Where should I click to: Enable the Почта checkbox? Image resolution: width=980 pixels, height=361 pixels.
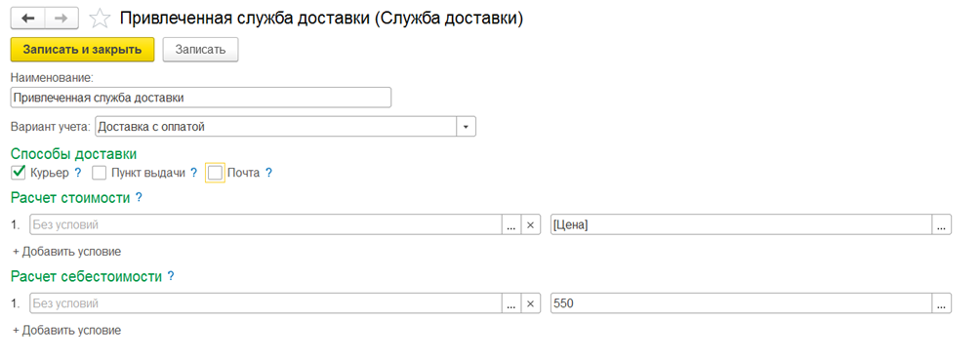(215, 173)
